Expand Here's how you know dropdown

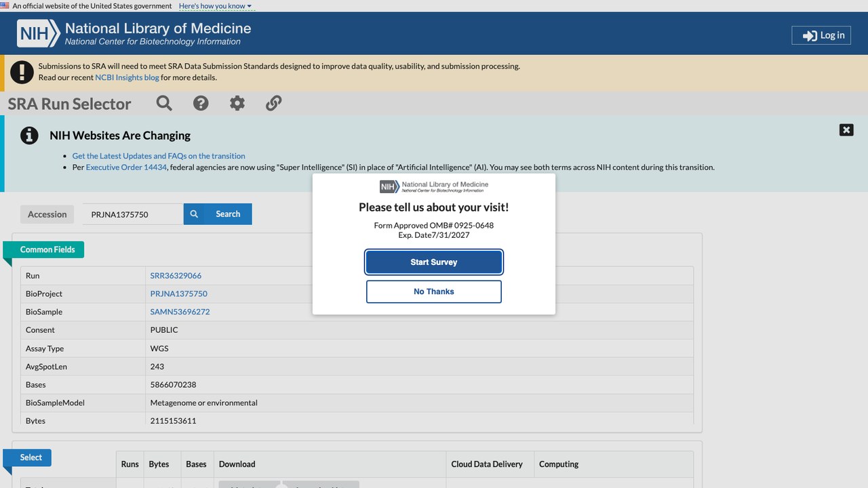click(x=215, y=6)
